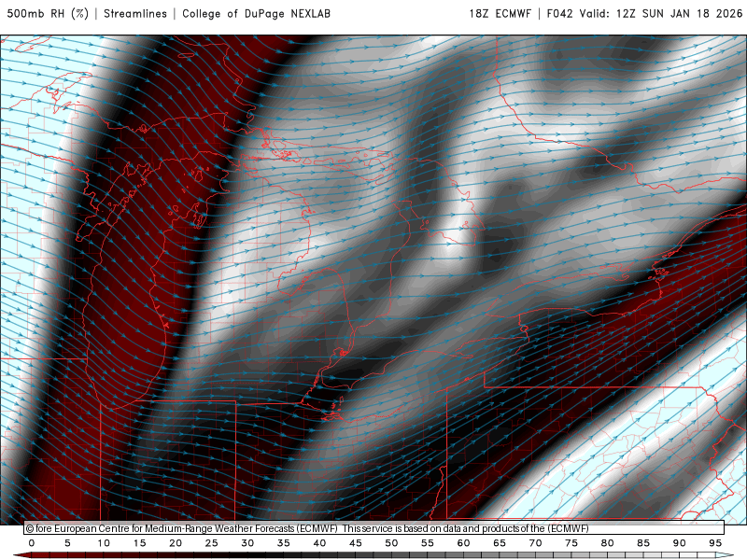Select the "65" label on the RH scale
Image resolution: width=747 pixels, height=560 pixels.
pyautogui.click(x=500, y=543)
